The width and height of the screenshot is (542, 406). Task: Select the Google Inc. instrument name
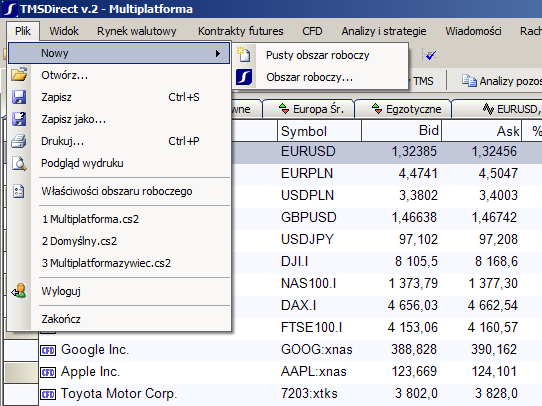[x=95, y=350]
